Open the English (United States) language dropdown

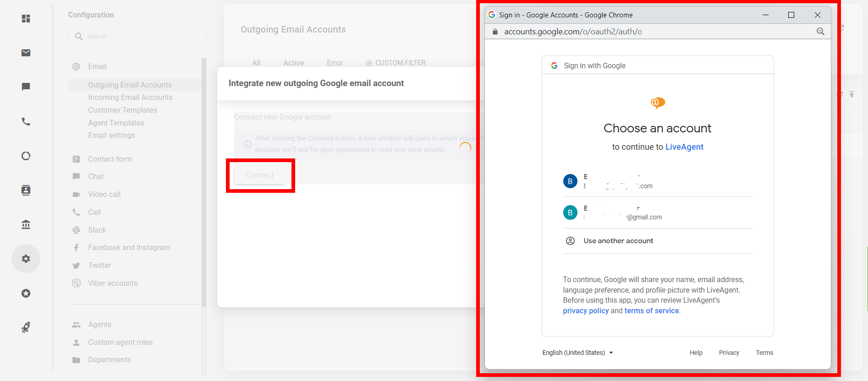(x=577, y=353)
